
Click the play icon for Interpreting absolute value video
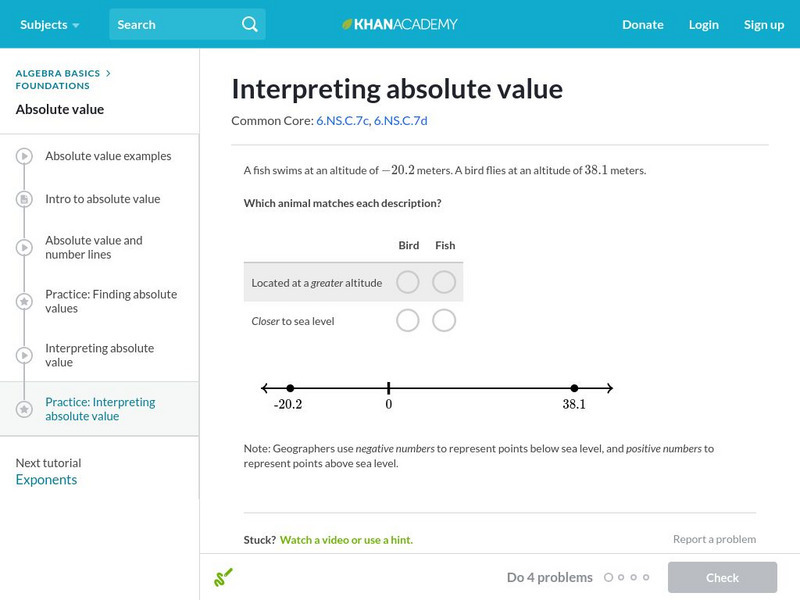[25, 355]
